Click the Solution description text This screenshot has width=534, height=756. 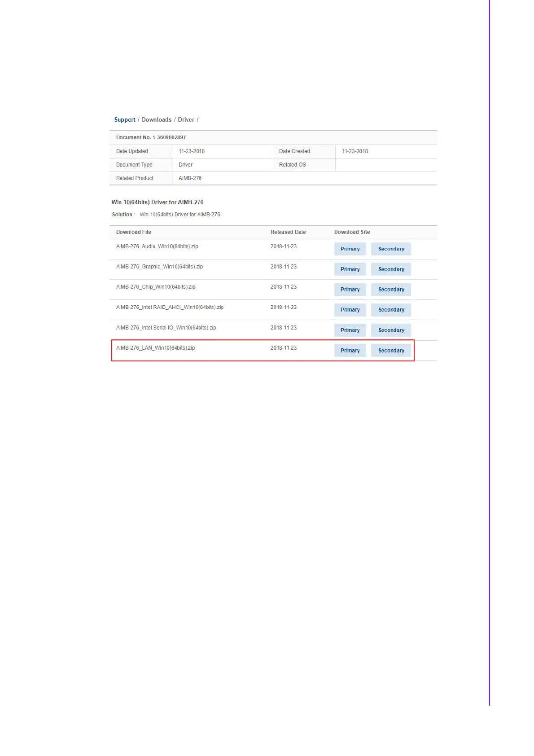(180, 215)
